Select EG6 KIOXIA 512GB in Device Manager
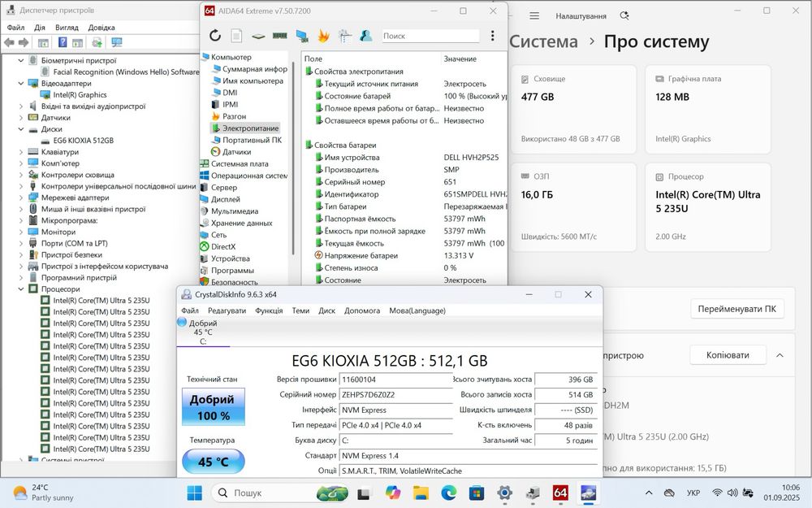Viewport: 812px width, 508px height. tap(83, 141)
